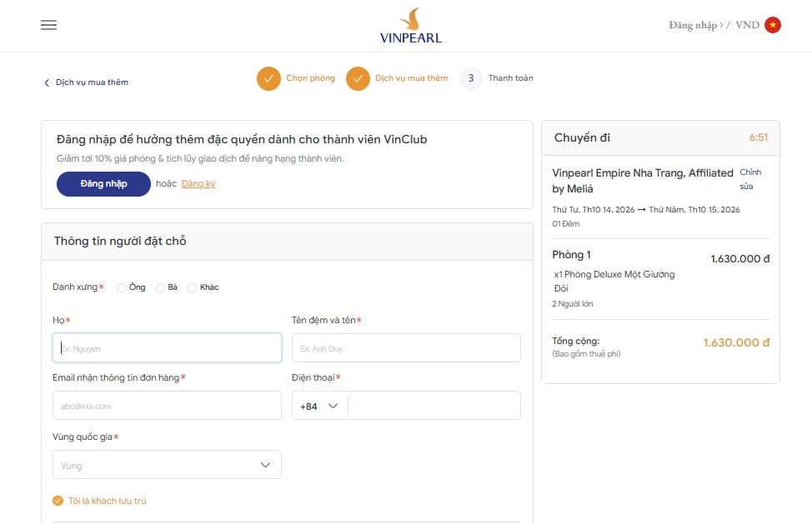The width and height of the screenshot is (812, 524).
Task: Select the Khác title radio button
Action: pyautogui.click(x=193, y=287)
